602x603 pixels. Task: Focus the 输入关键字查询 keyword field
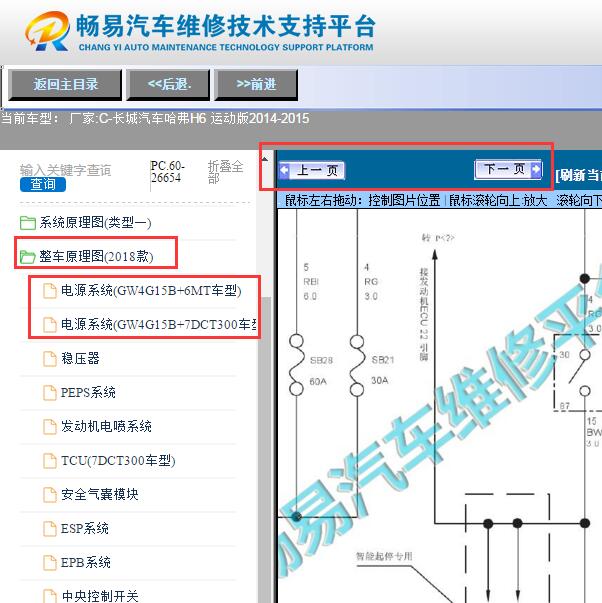tap(65, 170)
